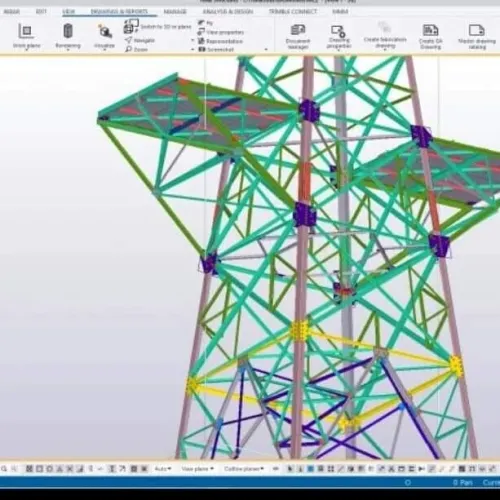Open the DRAWINGS & REPORTS tab
Image resolution: width=500 pixels, height=500 pixels.
(119, 12)
